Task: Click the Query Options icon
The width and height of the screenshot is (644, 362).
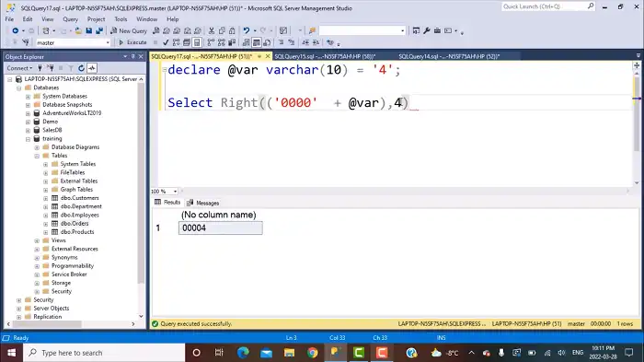Action: click(x=187, y=42)
